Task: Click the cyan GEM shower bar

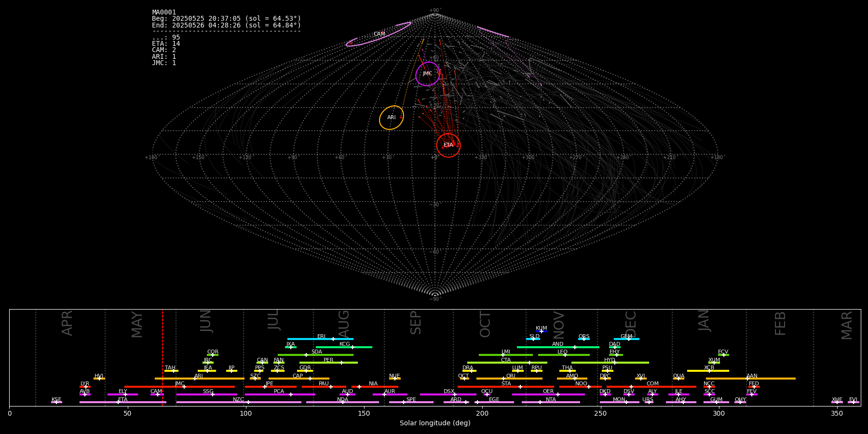Action: (x=626, y=339)
